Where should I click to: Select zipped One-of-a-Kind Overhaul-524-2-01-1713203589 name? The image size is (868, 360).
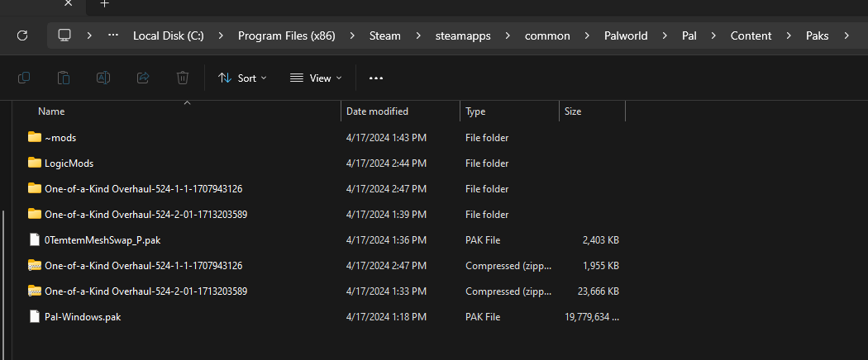coord(145,291)
